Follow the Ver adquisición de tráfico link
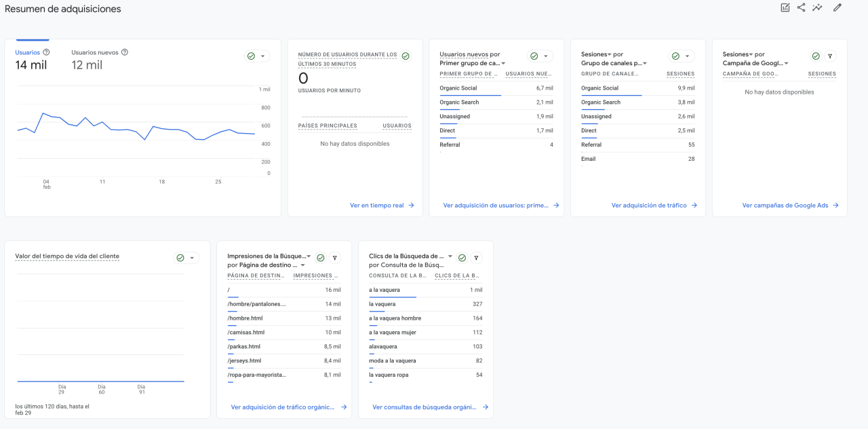868x429 pixels. coord(654,205)
